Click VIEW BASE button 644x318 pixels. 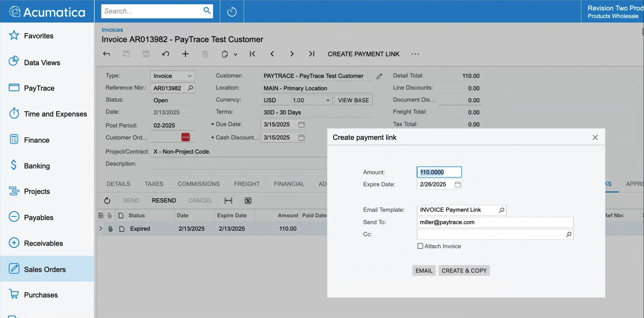tap(354, 100)
